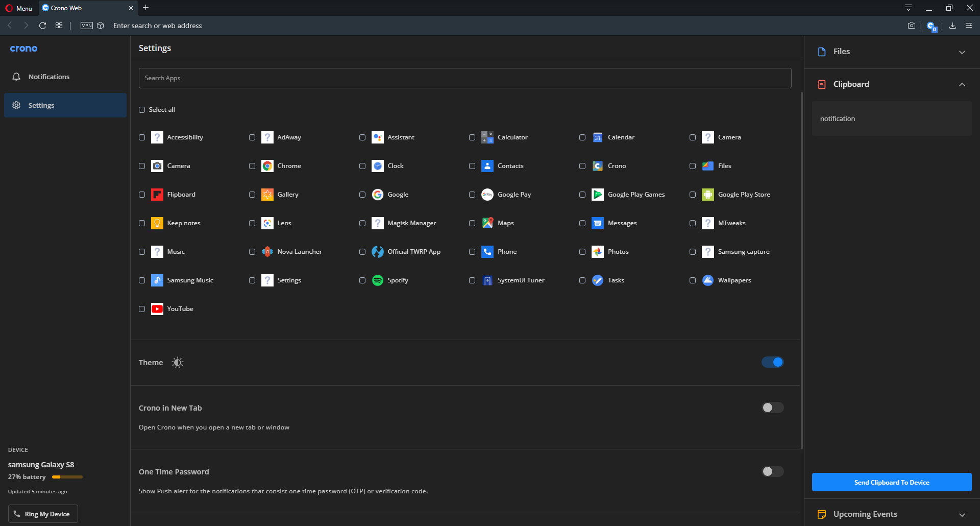Open the Opera Menu
This screenshot has height=526, width=980.
19,8
